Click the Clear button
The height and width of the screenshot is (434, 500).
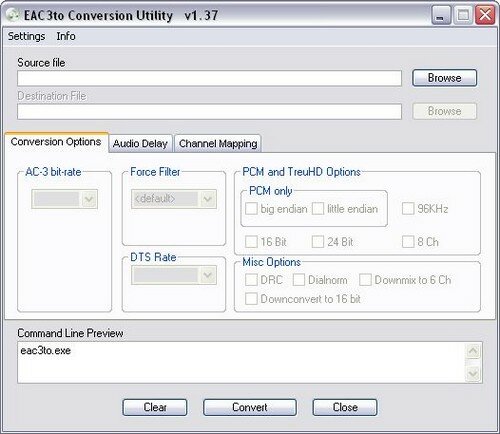pyautogui.click(x=155, y=407)
